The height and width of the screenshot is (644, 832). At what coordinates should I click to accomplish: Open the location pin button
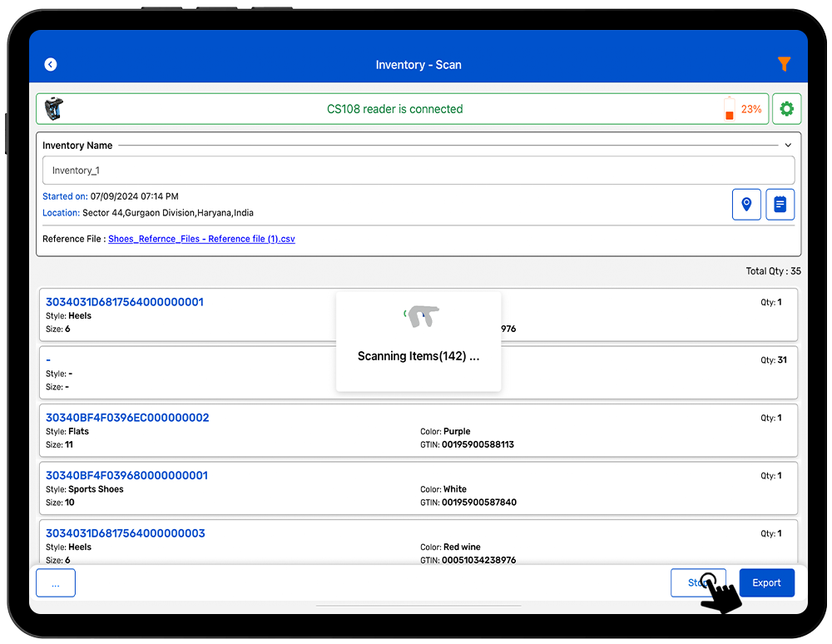click(746, 204)
